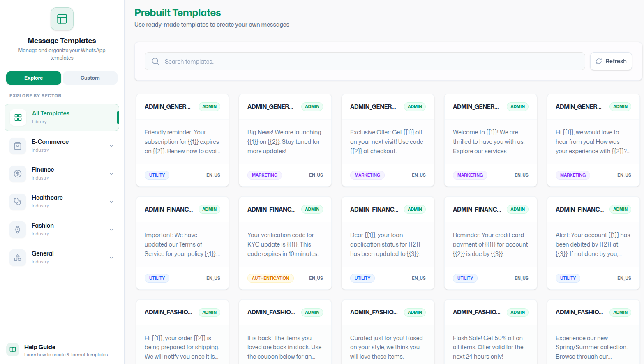The width and height of the screenshot is (644, 364).
Task: Click the refresh arrows icon
Action: coord(599,61)
